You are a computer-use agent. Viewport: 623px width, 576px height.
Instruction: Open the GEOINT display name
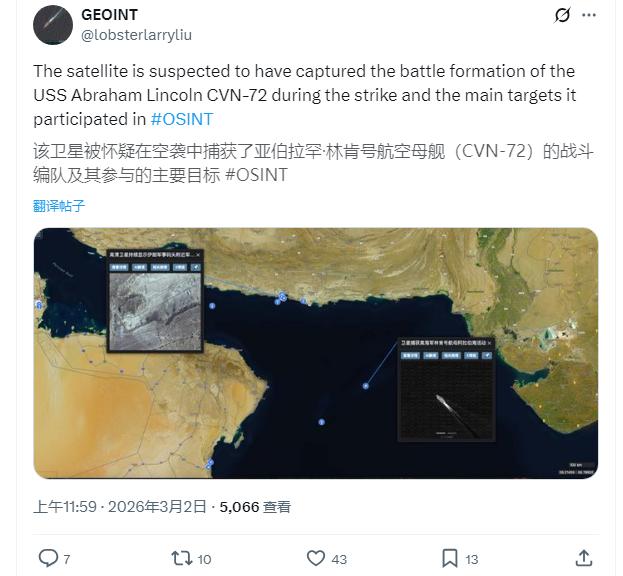pyautogui.click(x=110, y=15)
